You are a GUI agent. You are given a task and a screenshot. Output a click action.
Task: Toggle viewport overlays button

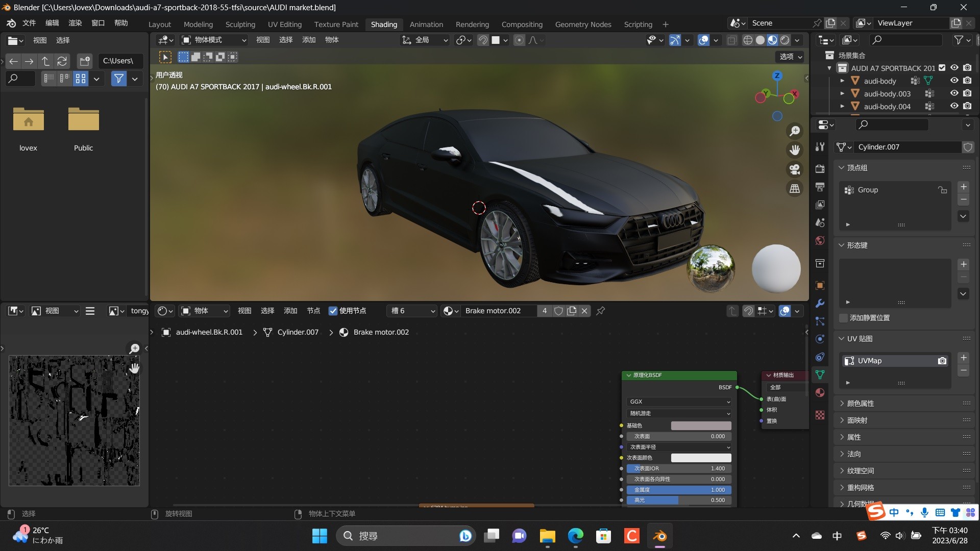point(703,40)
